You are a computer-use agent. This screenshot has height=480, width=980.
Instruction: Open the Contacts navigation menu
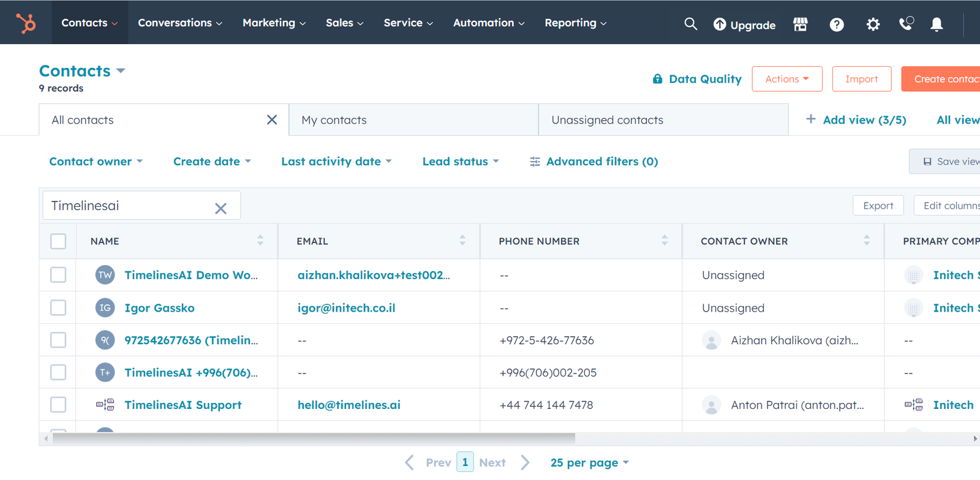click(x=89, y=23)
